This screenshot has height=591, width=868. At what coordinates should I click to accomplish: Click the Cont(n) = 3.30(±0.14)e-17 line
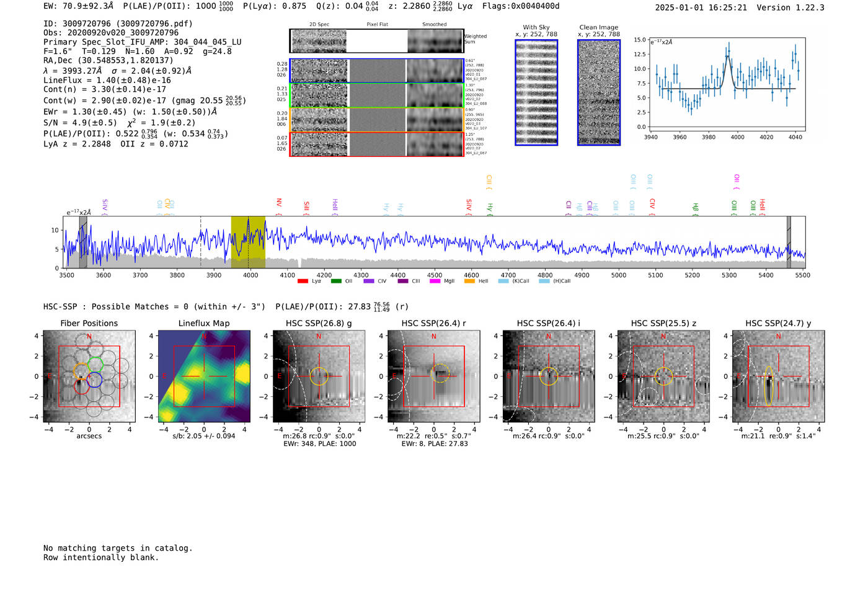105,89
